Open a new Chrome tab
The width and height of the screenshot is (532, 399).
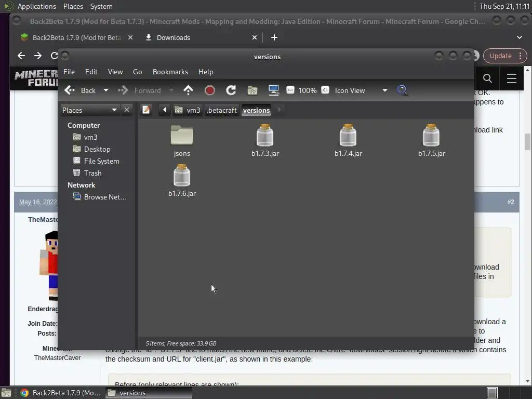(x=274, y=37)
